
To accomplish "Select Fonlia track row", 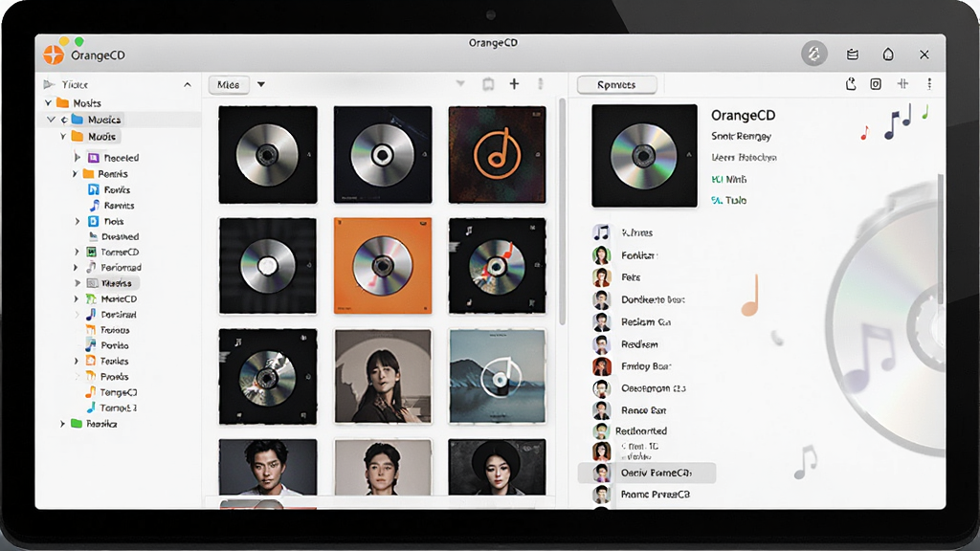I will (x=625, y=255).
